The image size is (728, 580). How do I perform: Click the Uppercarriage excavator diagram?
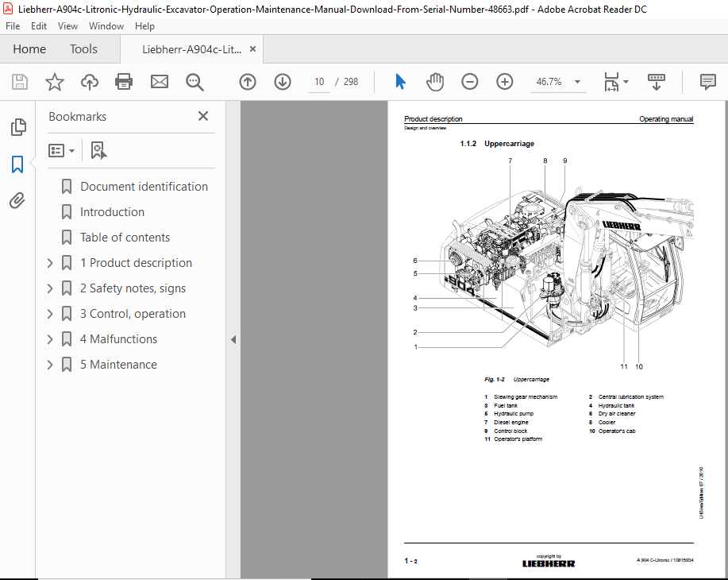(553, 264)
